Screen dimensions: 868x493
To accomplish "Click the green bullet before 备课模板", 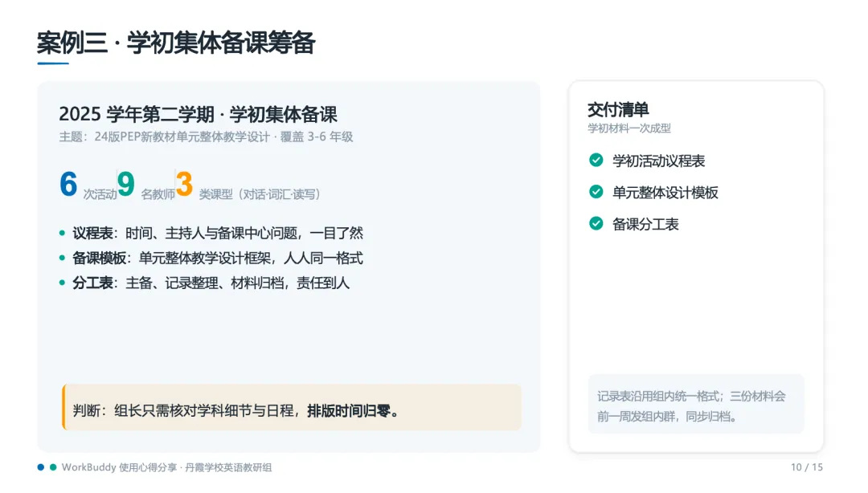I will (62, 259).
